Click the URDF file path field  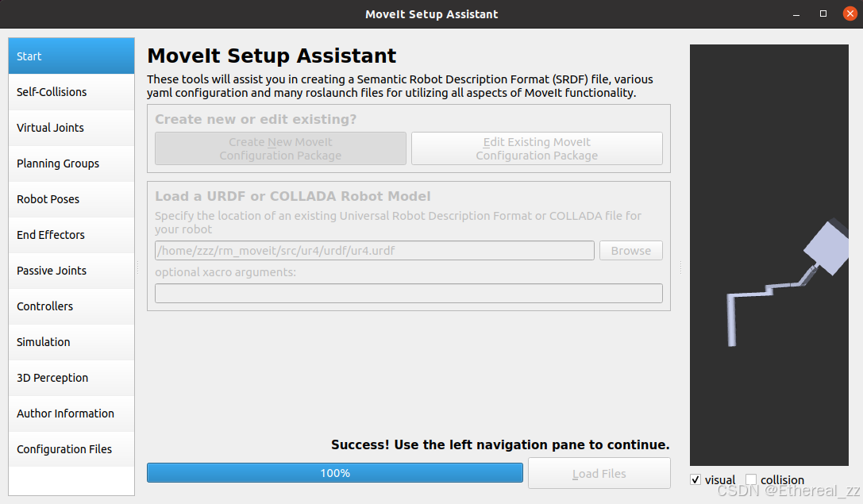point(374,250)
